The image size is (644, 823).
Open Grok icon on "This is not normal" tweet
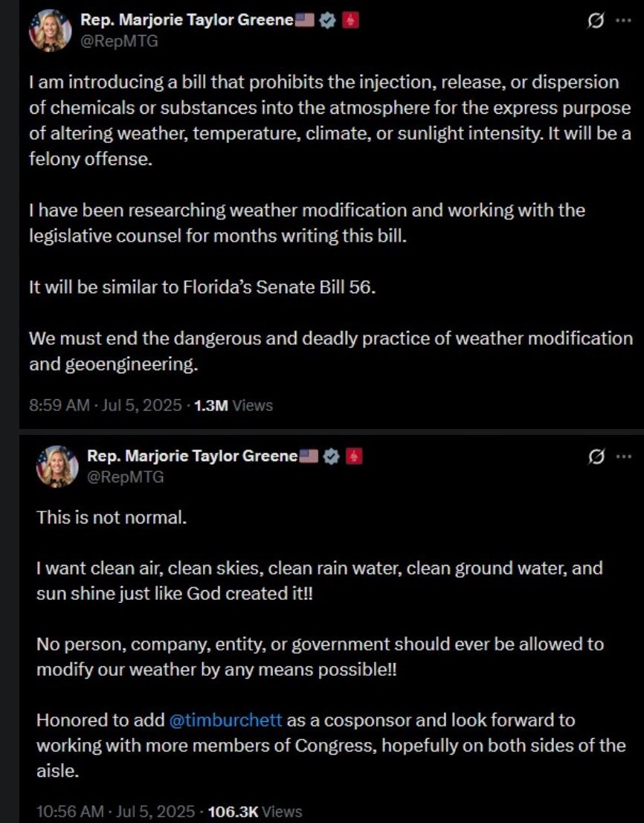point(596,456)
